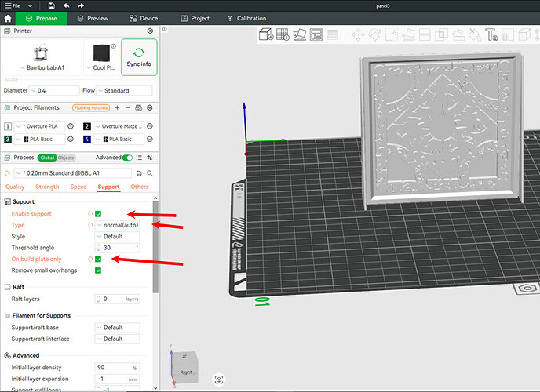Click the save icon in title bar
Viewport: 540px width, 392px height.
[51, 5]
